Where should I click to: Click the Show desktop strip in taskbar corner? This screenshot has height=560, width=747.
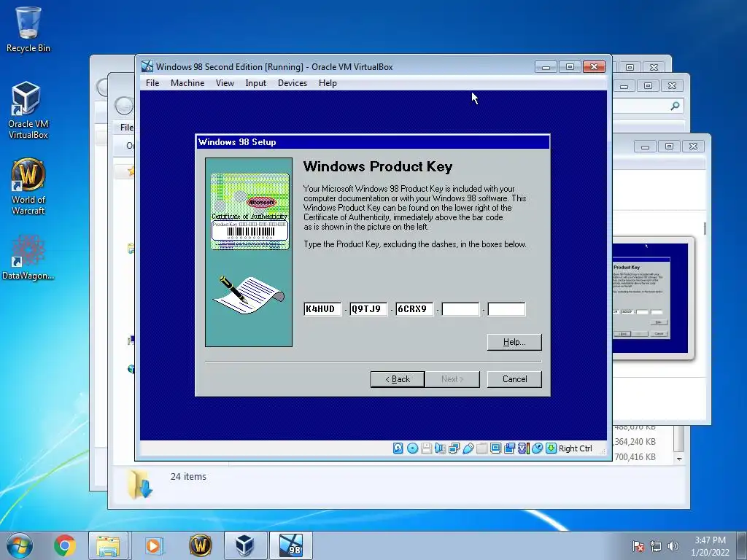coord(742,545)
